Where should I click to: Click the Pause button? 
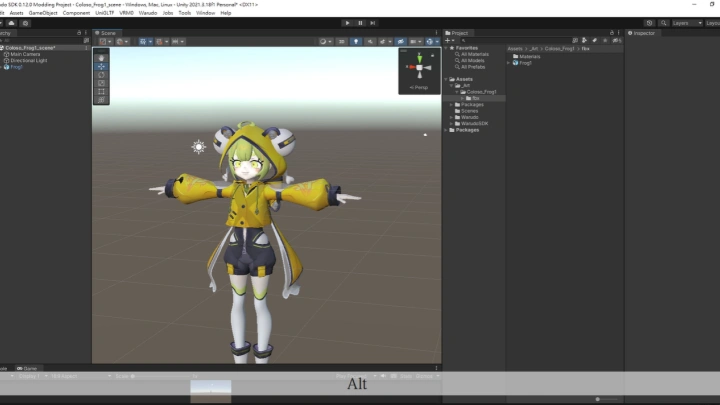pos(360,23)
